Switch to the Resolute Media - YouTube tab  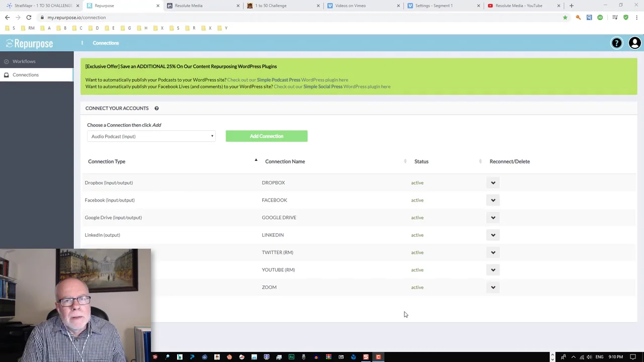click(522, 6)
